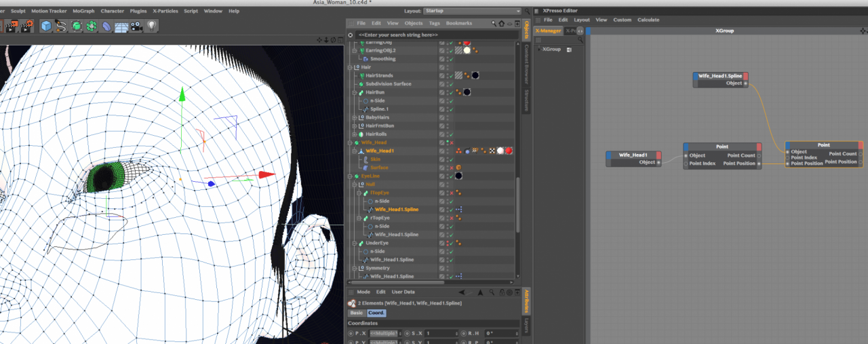
Task: Switch to the Coord. tab
Action: point(376,313)
